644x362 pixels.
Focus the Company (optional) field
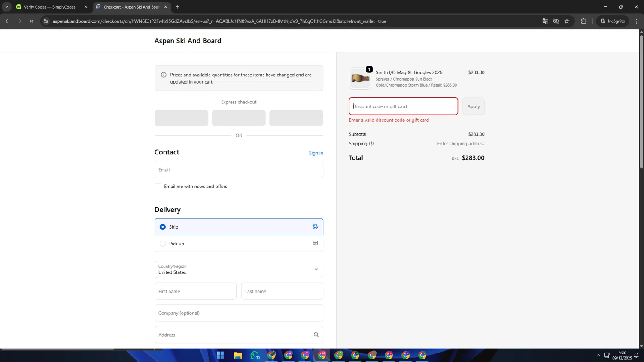tap(239, 313)
